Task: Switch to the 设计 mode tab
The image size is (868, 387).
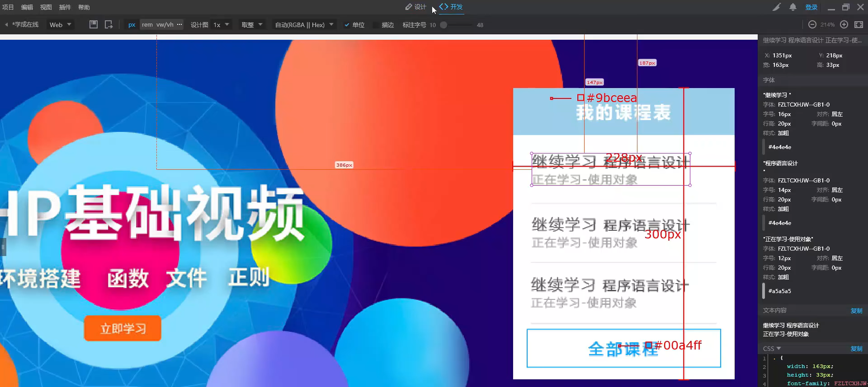Action: pos(416,7)
